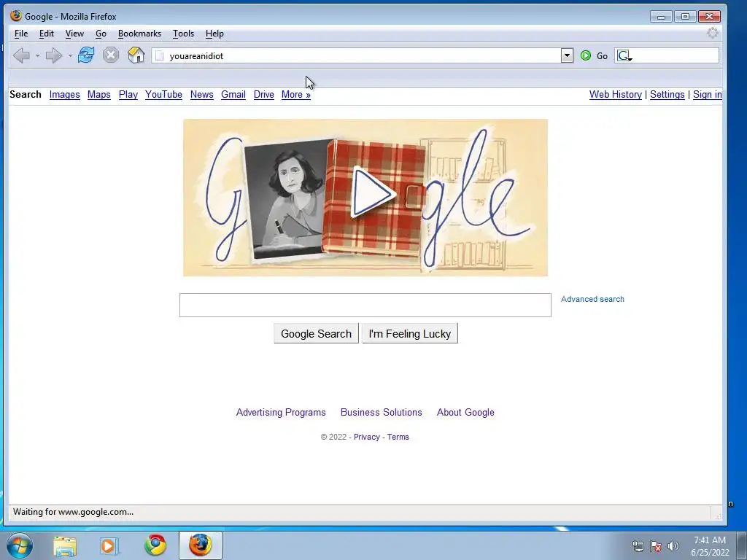Viewport: 747px width, 560px height.
Task: Open the File menu
Action: point(21,34)
